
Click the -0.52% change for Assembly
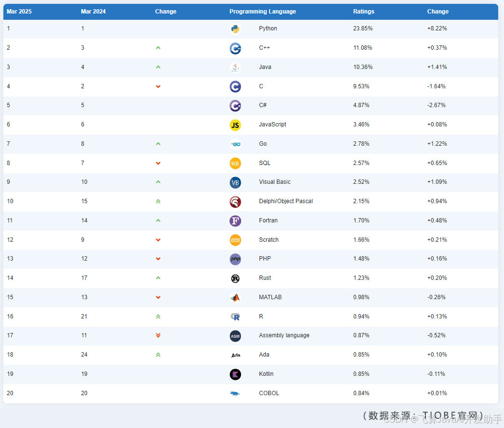tap(436, 335)
